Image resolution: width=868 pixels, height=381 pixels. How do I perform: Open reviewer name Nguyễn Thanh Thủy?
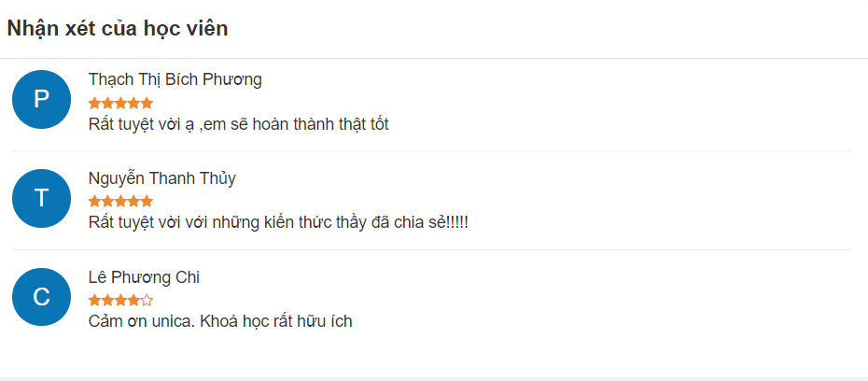pyautogui.click(x=162, y=179)
